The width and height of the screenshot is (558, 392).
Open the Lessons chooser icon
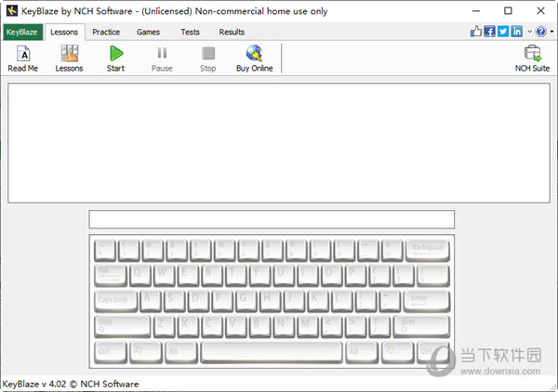[x=69, y=59]
